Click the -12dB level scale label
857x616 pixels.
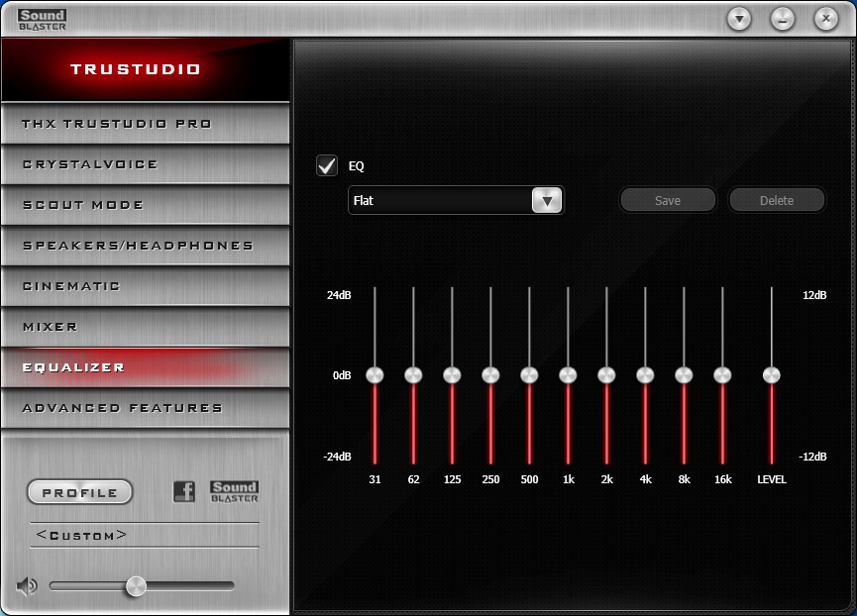[812, 456]
